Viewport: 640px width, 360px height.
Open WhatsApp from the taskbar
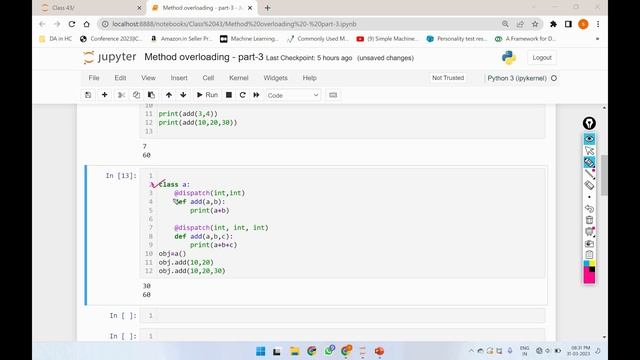pyautogui.click(x=329, y=351)
